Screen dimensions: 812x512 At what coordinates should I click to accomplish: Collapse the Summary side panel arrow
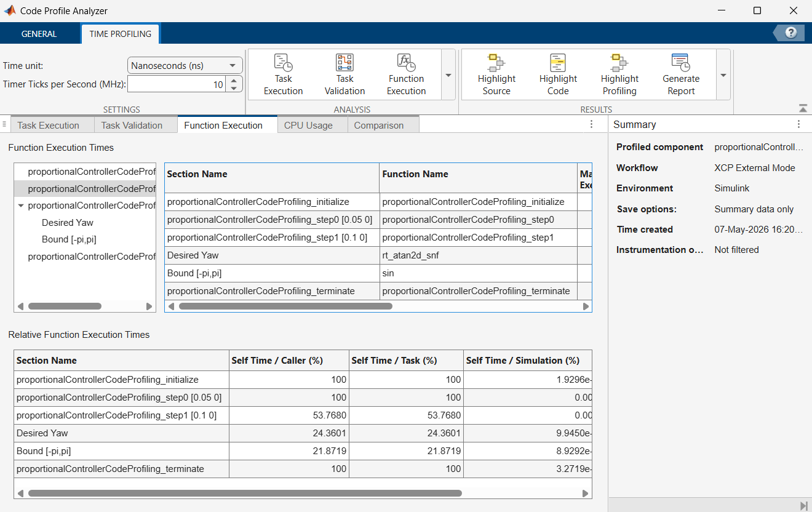click(x=803, y=505)
